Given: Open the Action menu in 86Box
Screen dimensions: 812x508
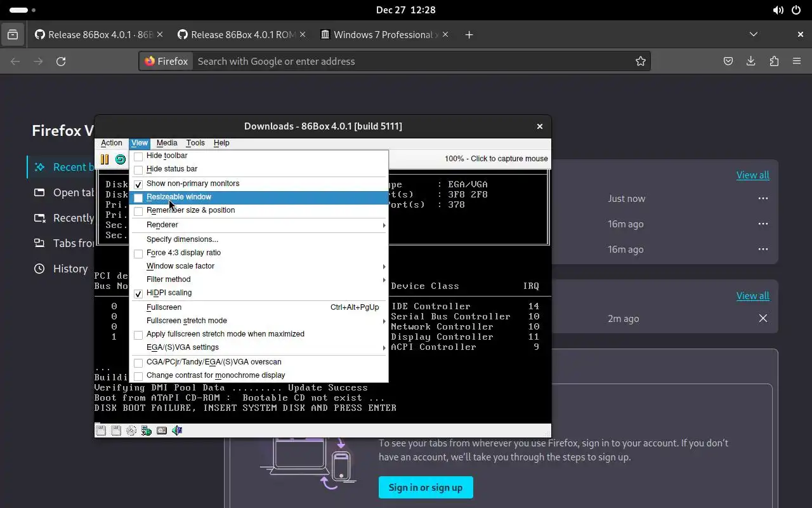Looking at the screenshot, I should (112, 143).
